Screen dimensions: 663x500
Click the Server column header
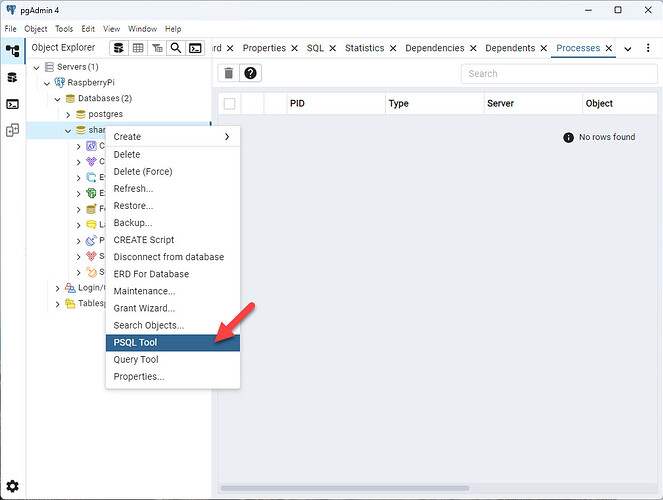coord(533,104)
